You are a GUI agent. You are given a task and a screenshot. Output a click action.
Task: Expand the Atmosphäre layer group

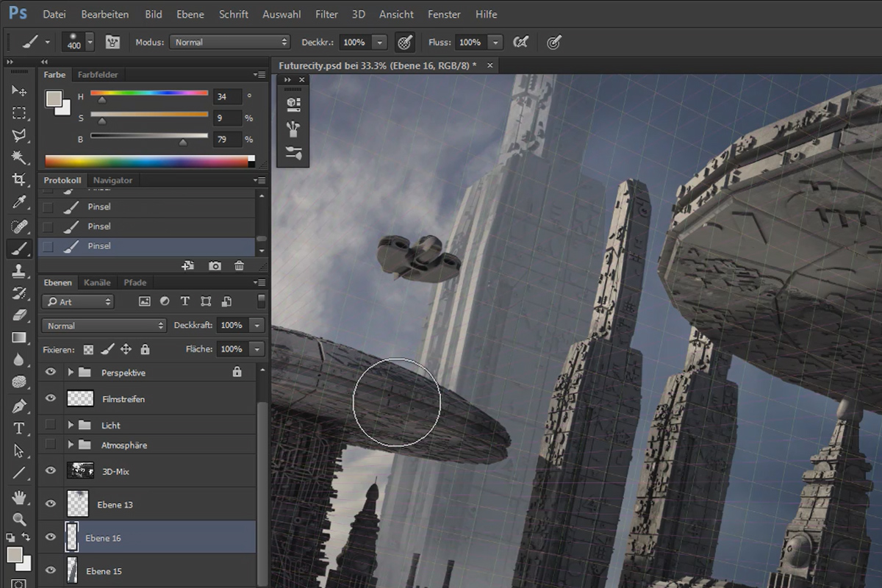71,445
